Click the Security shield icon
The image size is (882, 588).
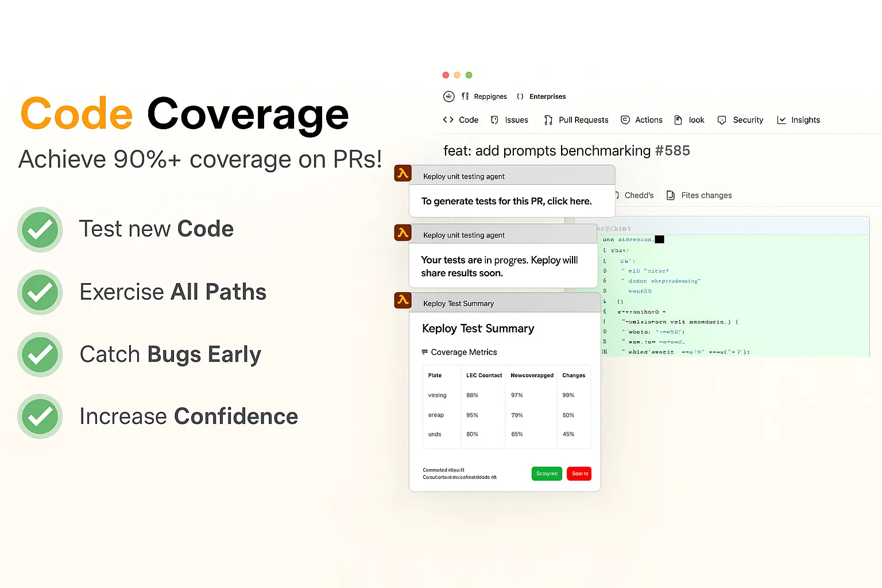point(722,120)
